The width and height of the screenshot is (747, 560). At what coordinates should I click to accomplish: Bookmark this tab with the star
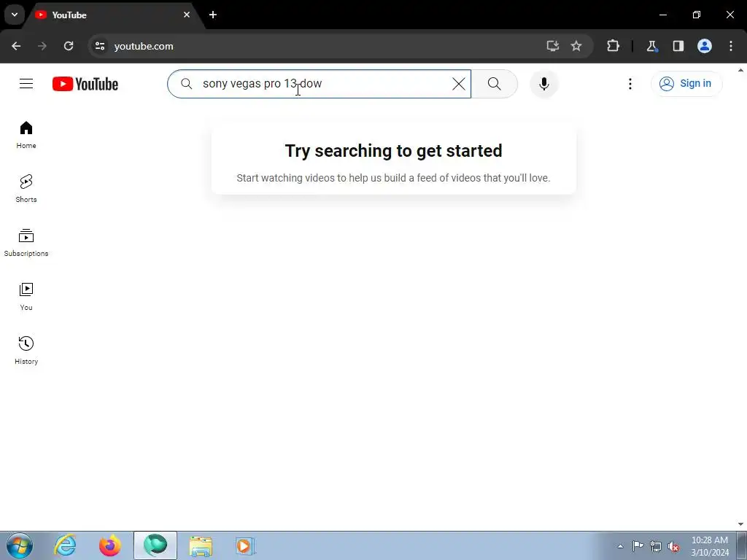click(576, 46)
